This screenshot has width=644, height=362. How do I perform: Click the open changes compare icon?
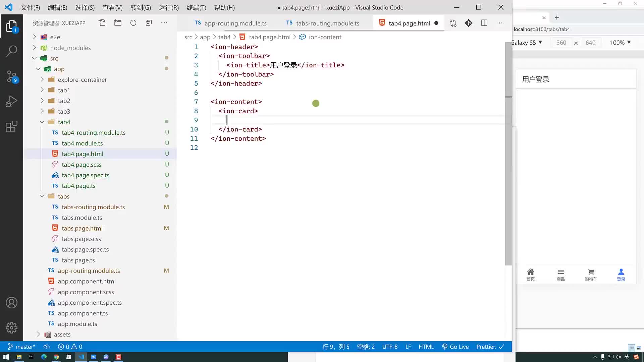click(x=453, y=23)
